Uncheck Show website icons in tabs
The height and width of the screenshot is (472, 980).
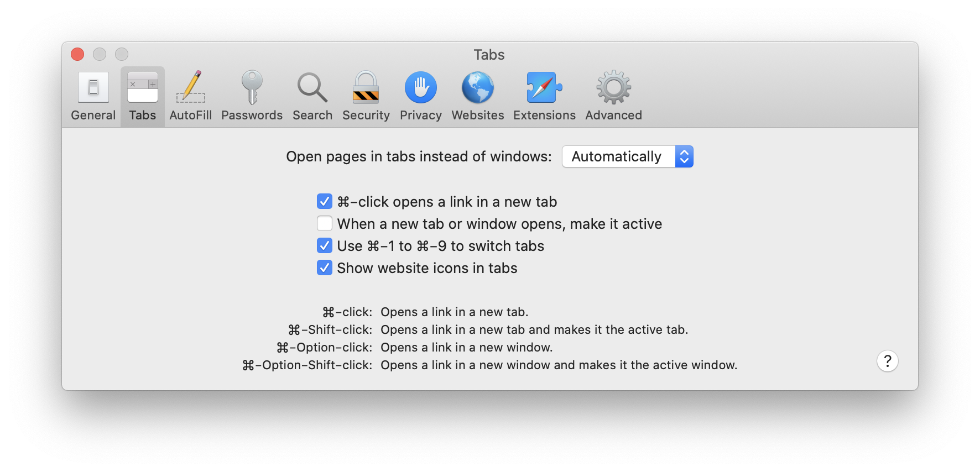click(x=325, y=268)
